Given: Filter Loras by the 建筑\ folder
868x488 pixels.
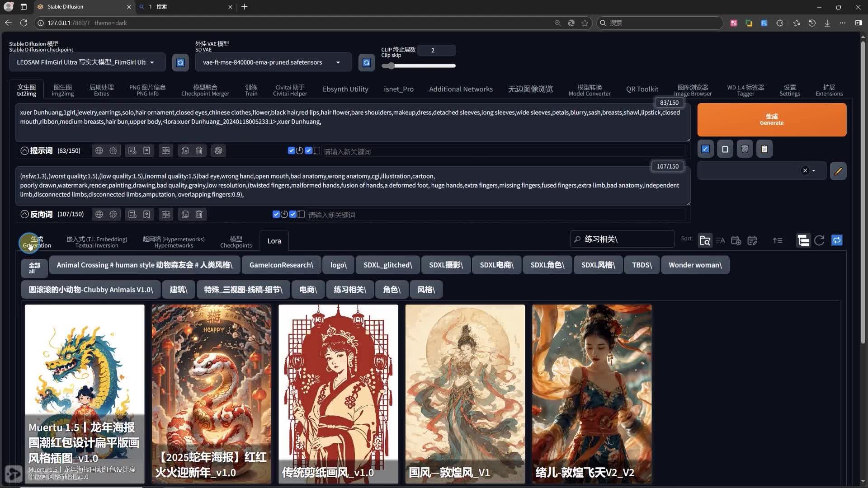Looking at the screenshot, I should point(178,290).
